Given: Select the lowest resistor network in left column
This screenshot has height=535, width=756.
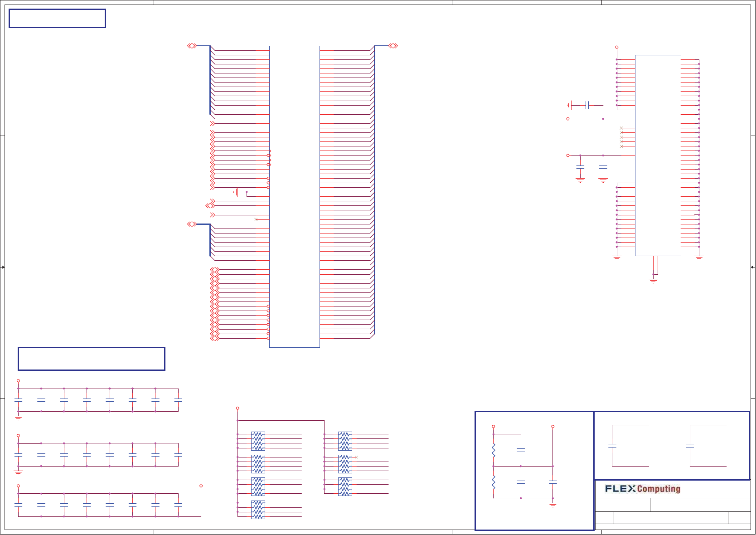Looking at the screenshot, I should coord(258,510).
